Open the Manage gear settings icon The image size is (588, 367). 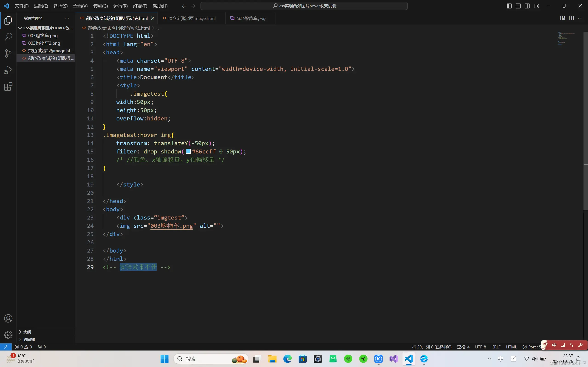pyautogui.click(x=8, y=335)
